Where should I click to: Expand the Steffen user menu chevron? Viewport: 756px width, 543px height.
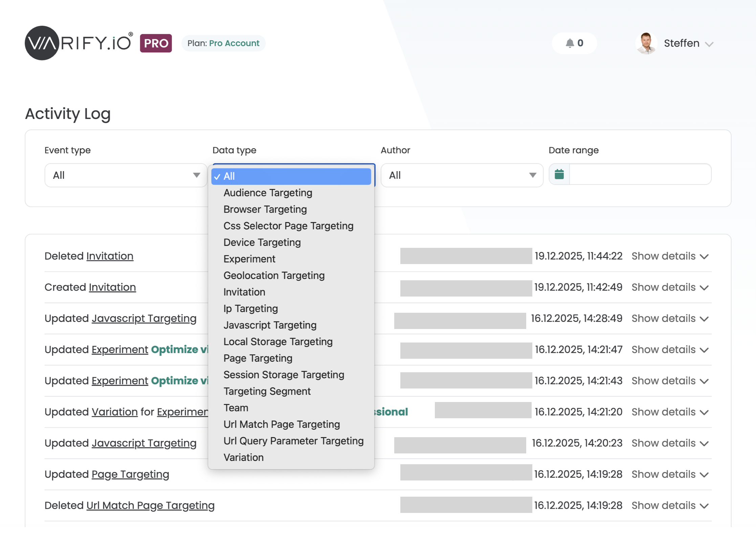(709, 44)
